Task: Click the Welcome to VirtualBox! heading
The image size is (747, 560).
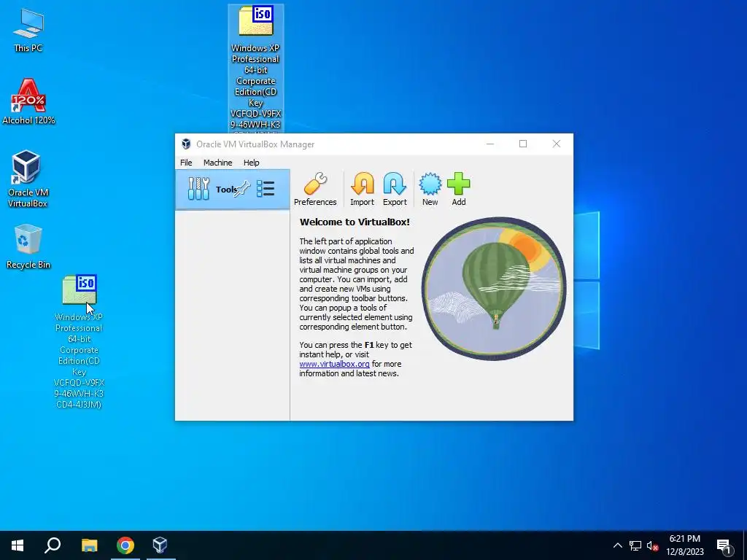Action: 355,222
